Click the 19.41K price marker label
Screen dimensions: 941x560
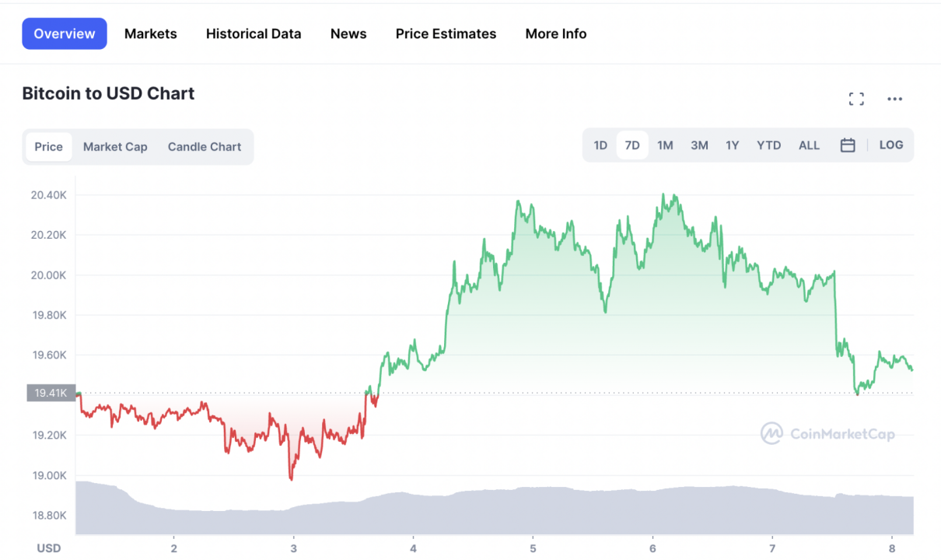pyautogui.click(x=51, y=393)
